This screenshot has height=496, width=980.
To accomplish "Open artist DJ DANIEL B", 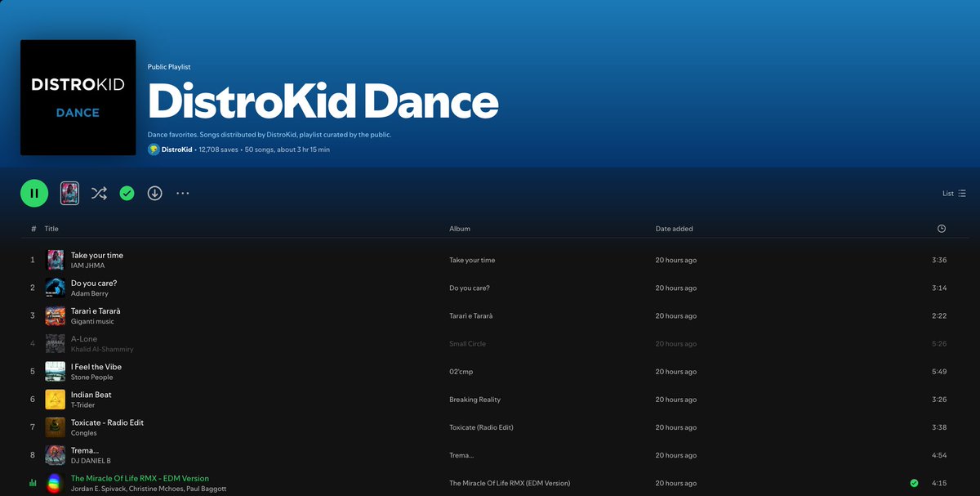I will (91, 461).
